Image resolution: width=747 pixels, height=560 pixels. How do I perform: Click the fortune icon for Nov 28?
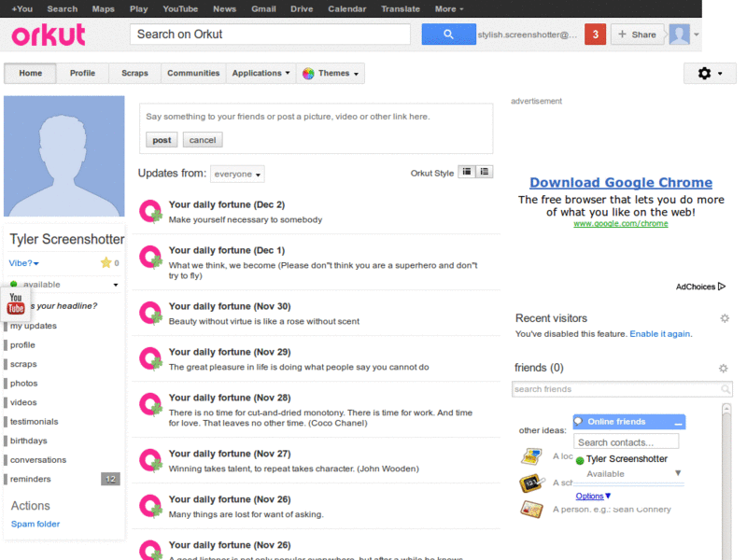(150, 405)
